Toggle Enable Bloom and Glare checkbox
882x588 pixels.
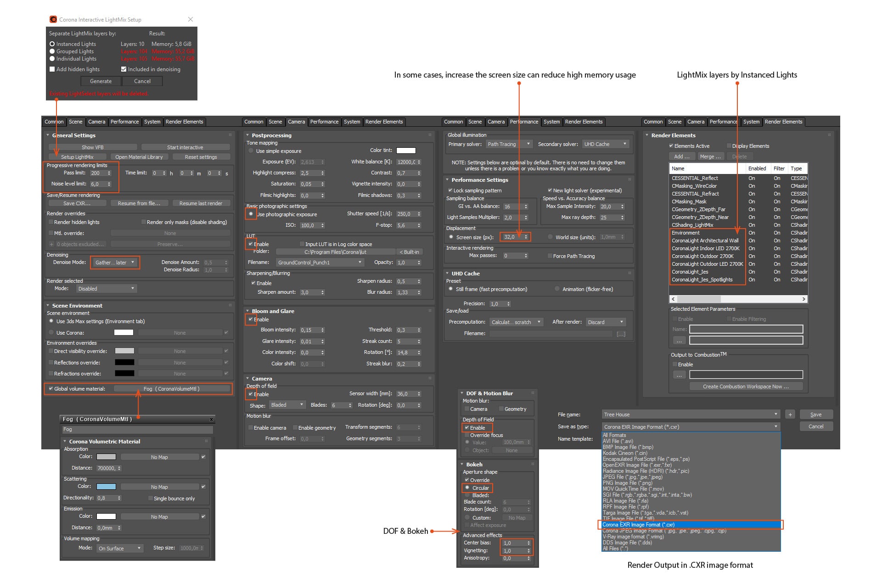252,318
